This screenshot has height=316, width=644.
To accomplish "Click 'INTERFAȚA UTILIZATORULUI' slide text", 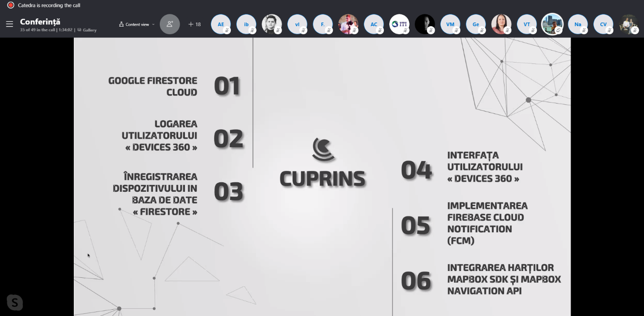I will click(485, 167).
